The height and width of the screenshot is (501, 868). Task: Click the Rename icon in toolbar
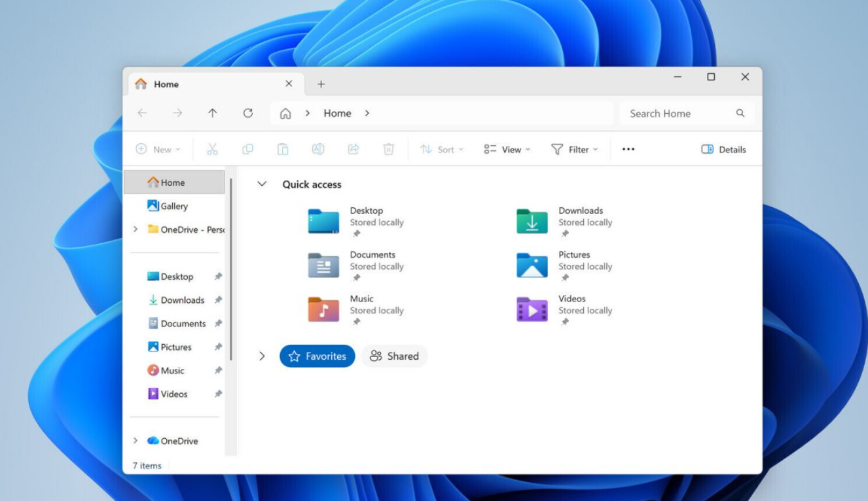pos(318,149)
